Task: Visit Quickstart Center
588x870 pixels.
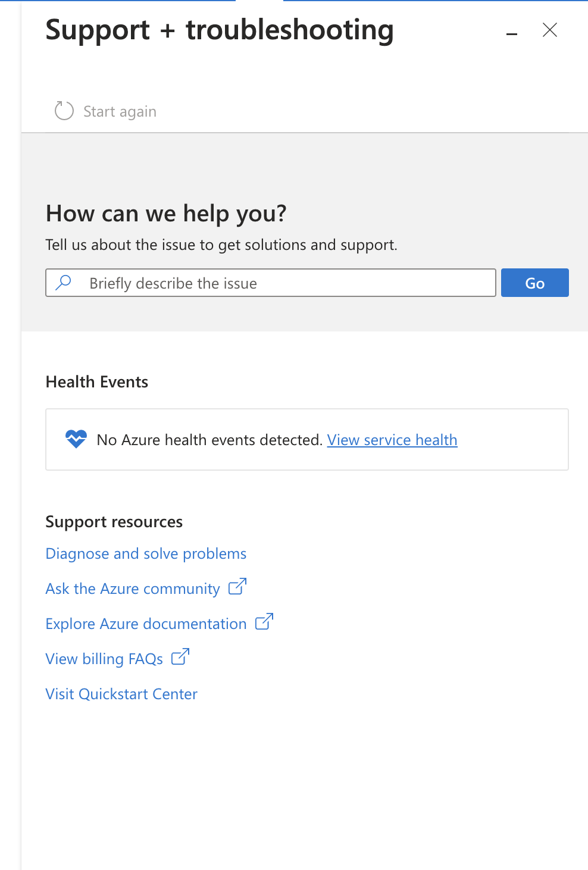Action: [121, 694]
